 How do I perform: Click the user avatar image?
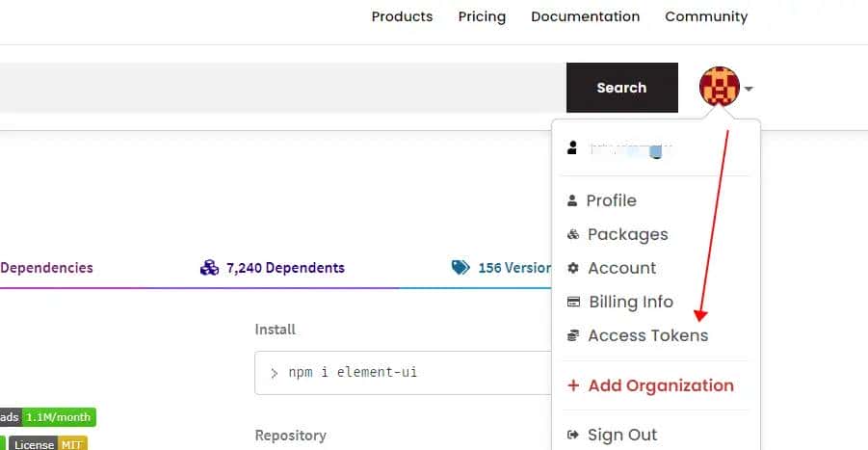[719, 88]
